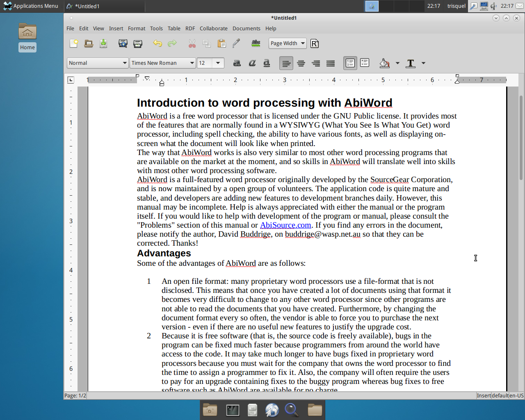Center align the paragraph

(x=301, y=63)
